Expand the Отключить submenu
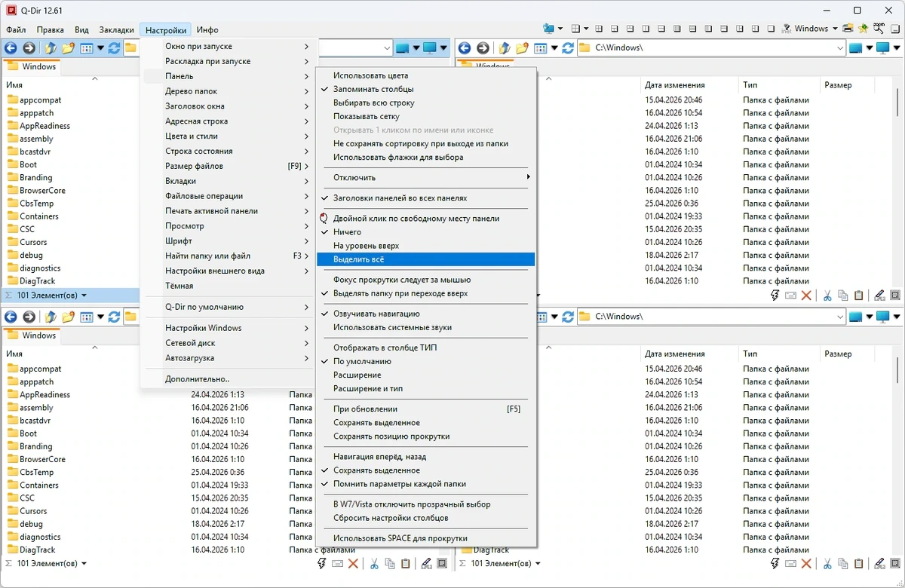905x588 pixels. pyautogui.click(x=425, y=177)
